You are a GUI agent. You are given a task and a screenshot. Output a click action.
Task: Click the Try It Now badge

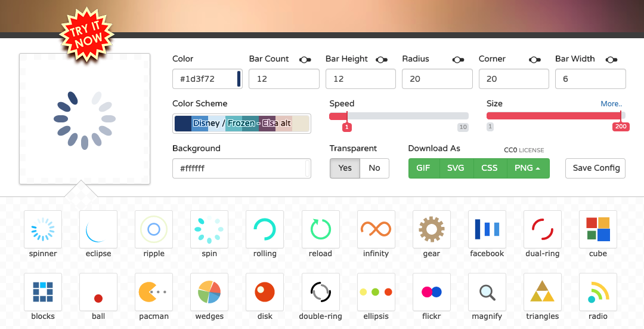[x=86, y=35]
